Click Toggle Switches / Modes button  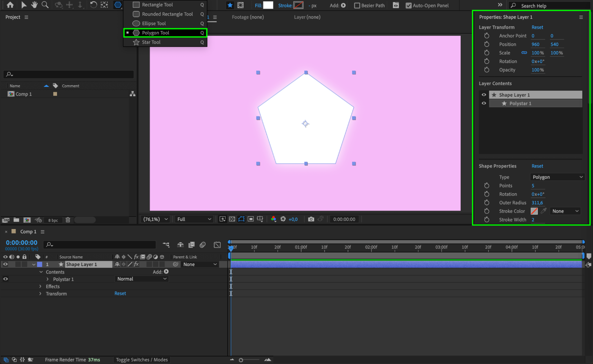(142, 360)
